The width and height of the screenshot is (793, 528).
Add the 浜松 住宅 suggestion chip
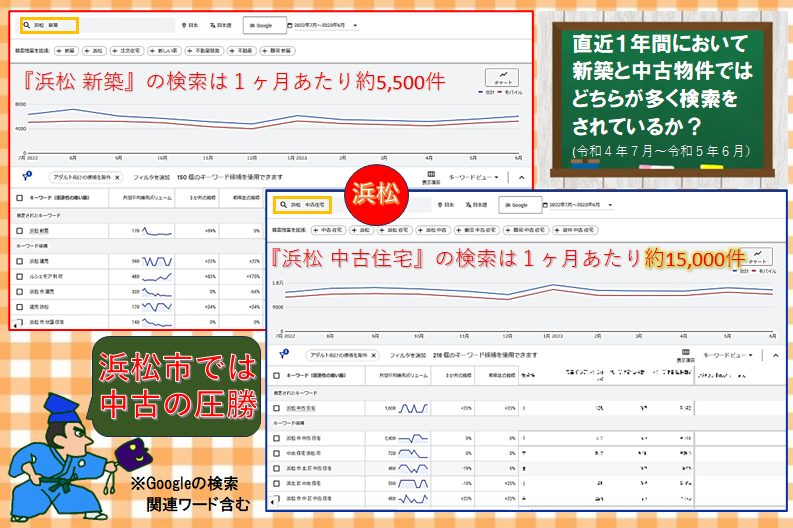tap(394, 230)
